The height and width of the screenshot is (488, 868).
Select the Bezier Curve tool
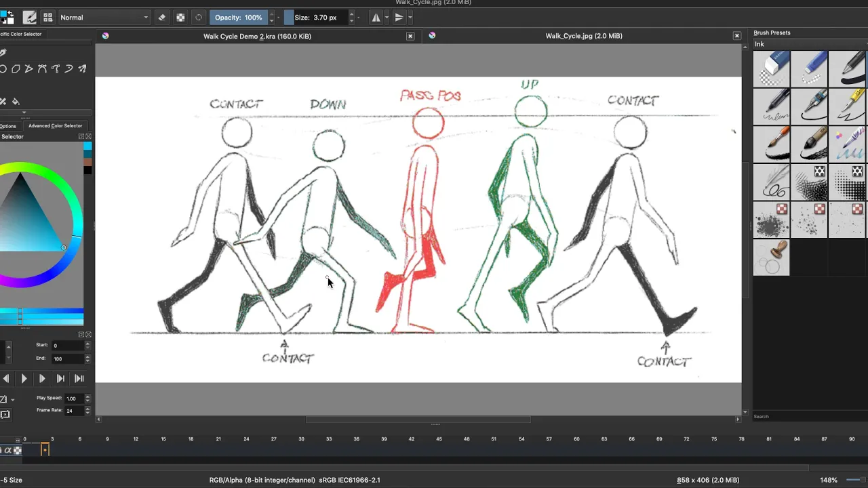[42, 68]
